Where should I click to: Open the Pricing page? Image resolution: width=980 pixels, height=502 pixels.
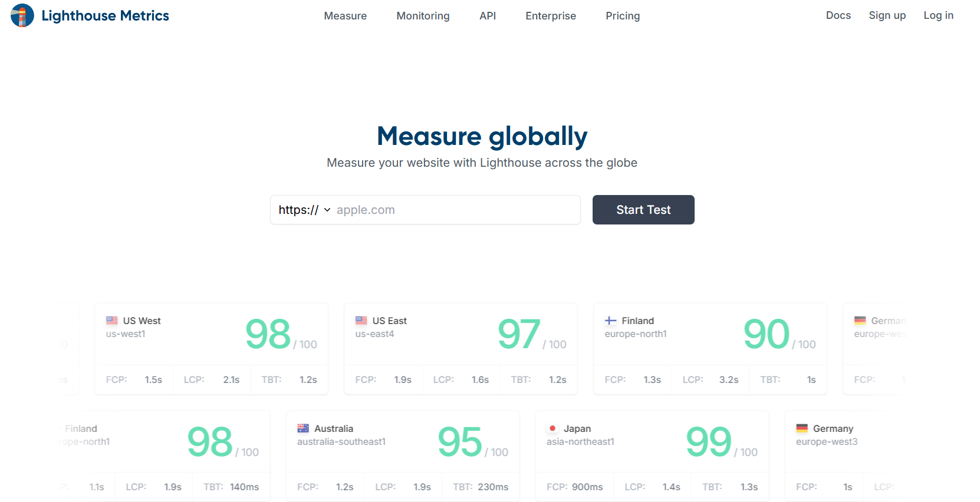623,16
